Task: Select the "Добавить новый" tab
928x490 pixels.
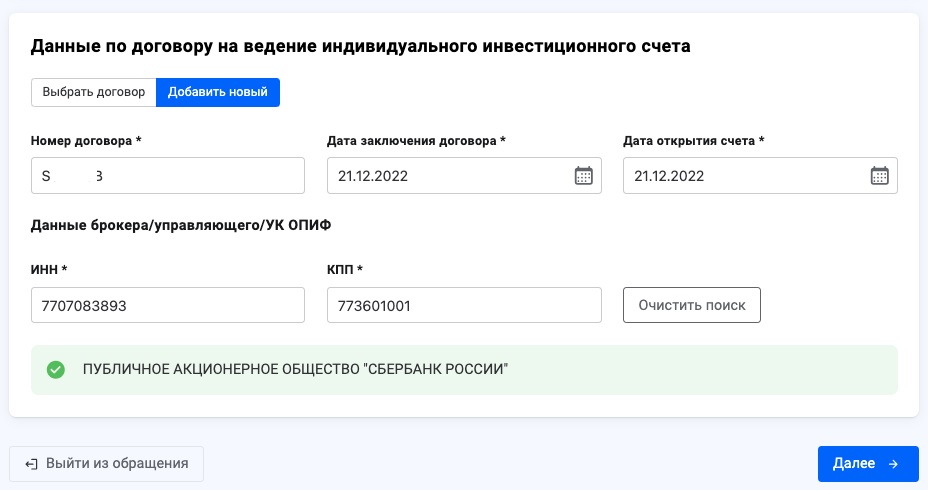Action: pos(218,93)
